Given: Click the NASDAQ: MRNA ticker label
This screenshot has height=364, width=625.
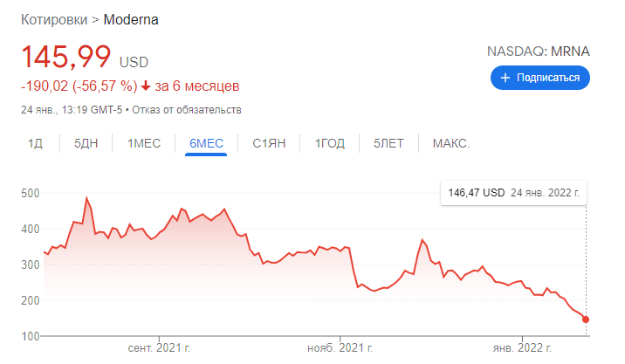Looking at the screenshot, I should coord(539,51).
